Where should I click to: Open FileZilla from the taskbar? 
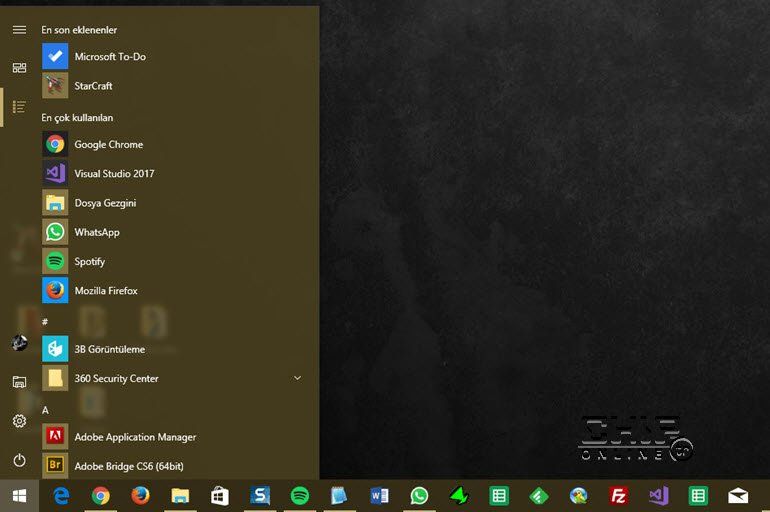pyautogui.click(x=618, y=496)
